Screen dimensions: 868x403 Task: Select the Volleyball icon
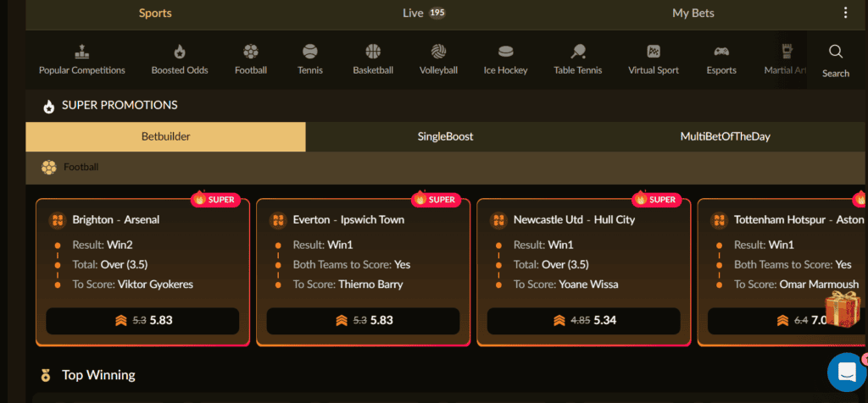coord(438,52)
